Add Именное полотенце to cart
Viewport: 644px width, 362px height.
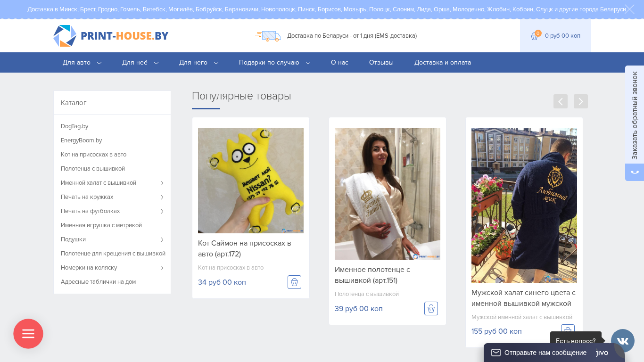pyautogui.click(x=431, y=309)
